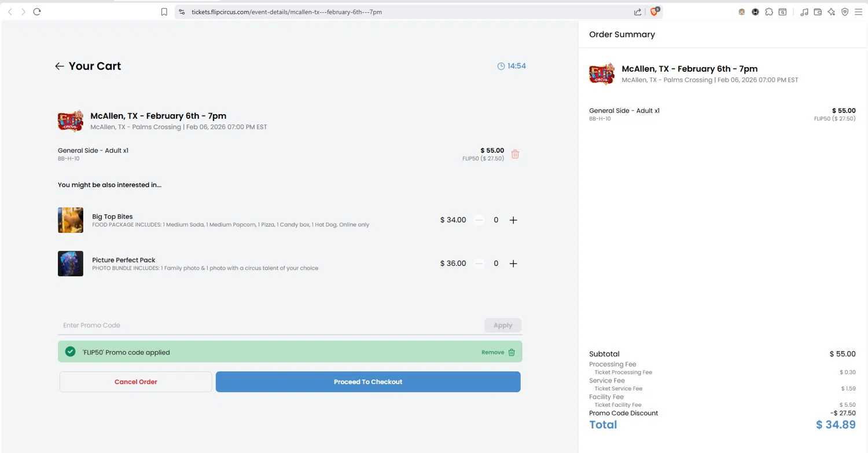The height and width of the screenshot is (453, 868).
Task: Open site settings icon in address bar
Action: coord(182,12)
